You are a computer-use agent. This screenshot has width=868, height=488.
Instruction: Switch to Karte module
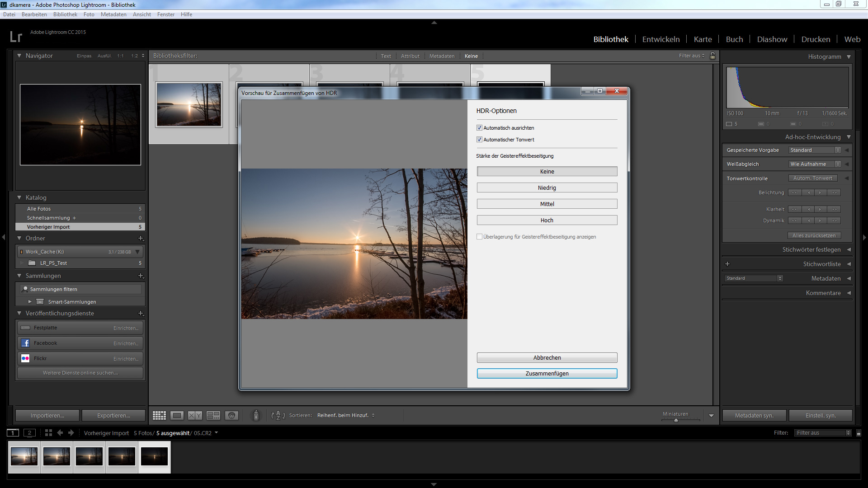(x=703, y=39)
